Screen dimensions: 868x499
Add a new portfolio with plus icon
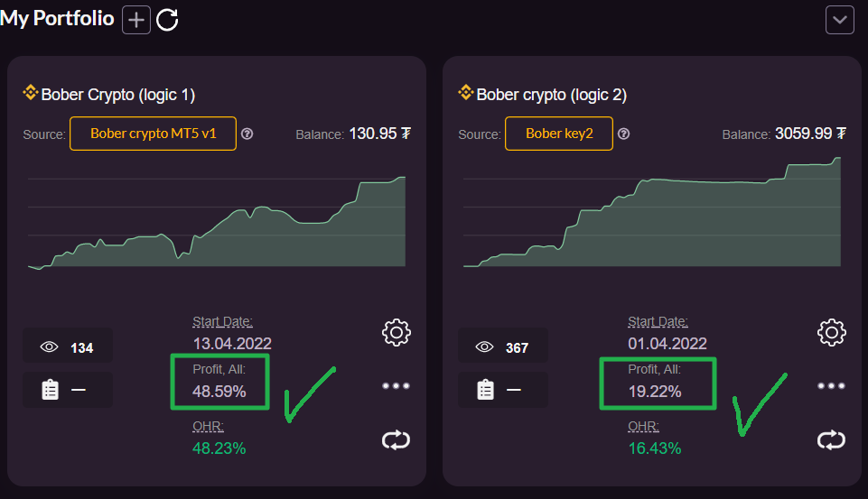point(136,20)
